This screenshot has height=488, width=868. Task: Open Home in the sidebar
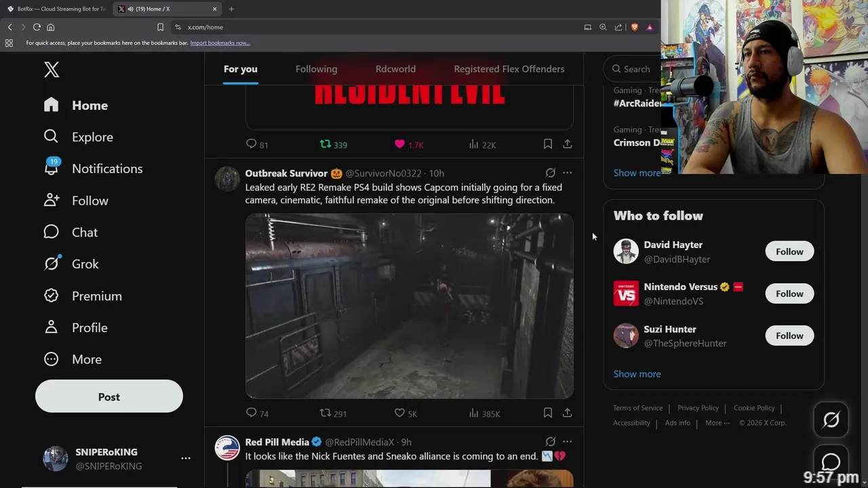[x=75, y=105]
